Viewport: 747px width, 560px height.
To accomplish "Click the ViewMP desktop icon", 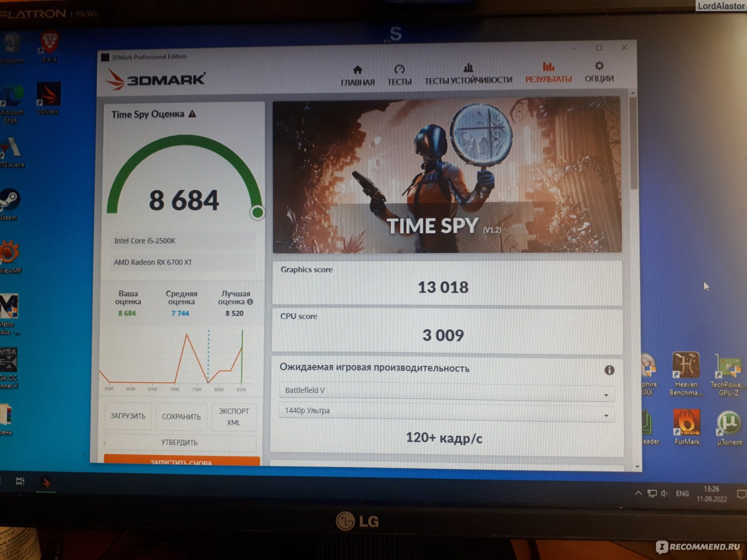I will [x=9, y=257].
